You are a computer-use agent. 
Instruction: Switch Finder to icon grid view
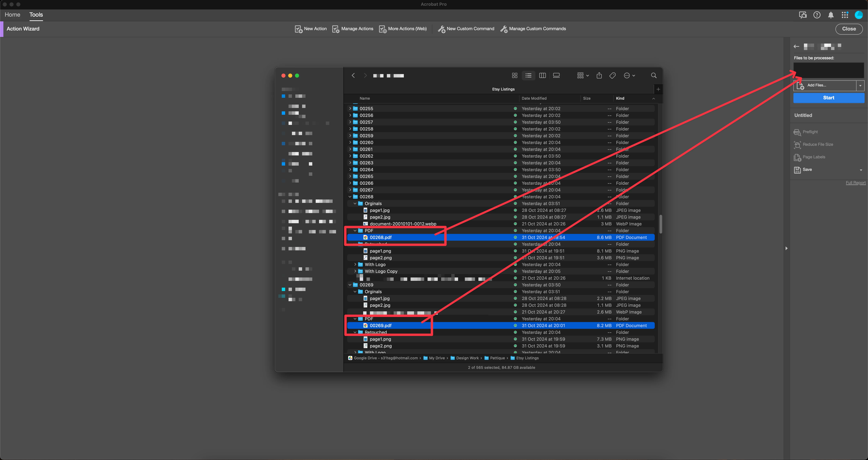514,75
